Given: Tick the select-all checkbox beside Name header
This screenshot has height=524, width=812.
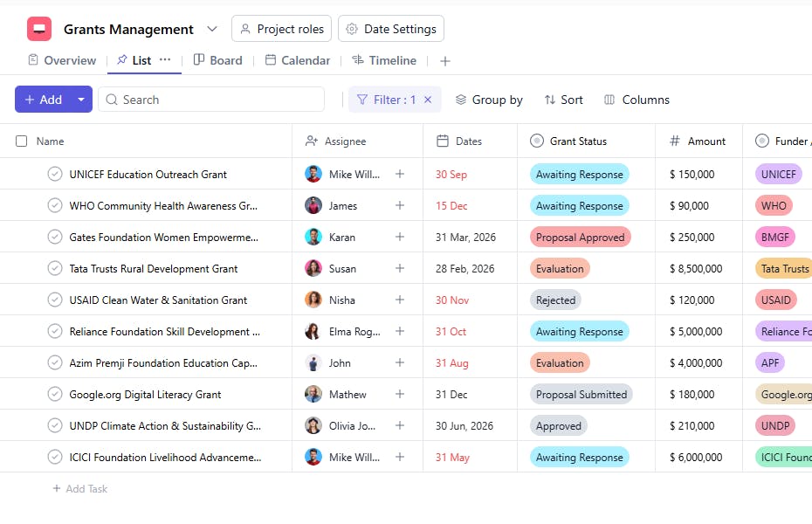Looking at the screenshot, I should click(22, 141).
